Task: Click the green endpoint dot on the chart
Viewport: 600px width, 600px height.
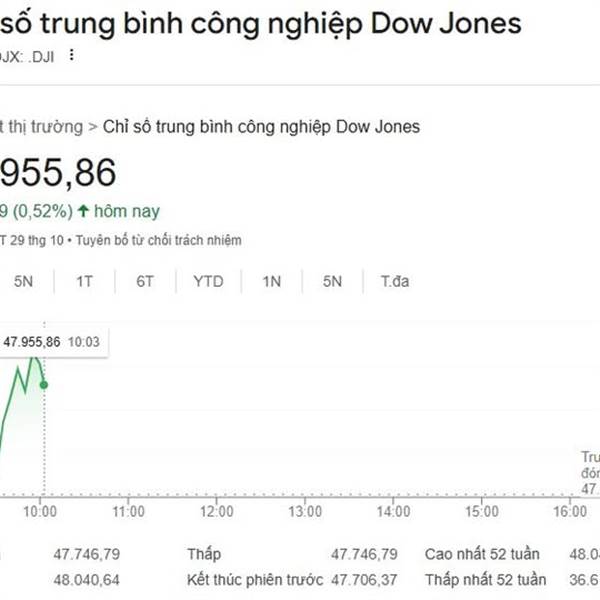Action: coord(42,384)
